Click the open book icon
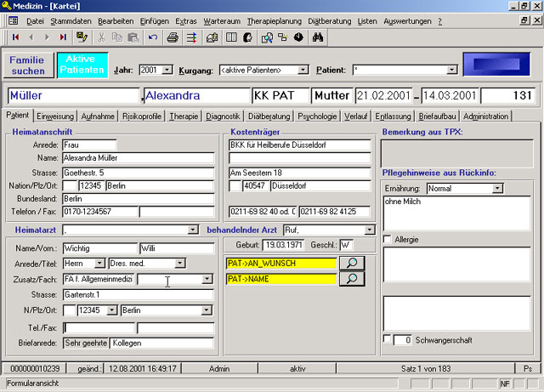544x392 pixels. click(x=231, y=37)
